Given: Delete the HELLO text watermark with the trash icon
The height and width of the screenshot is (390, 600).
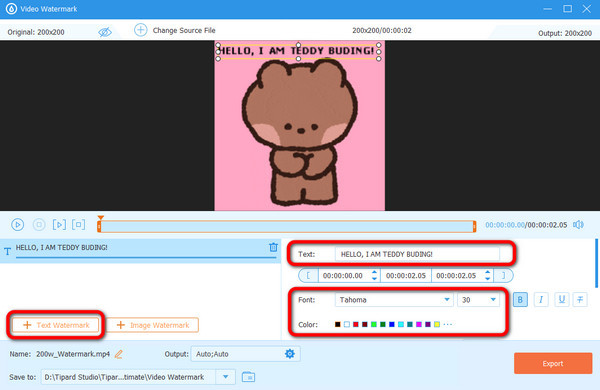Looking at the screenshot, I should coord(273,247).
